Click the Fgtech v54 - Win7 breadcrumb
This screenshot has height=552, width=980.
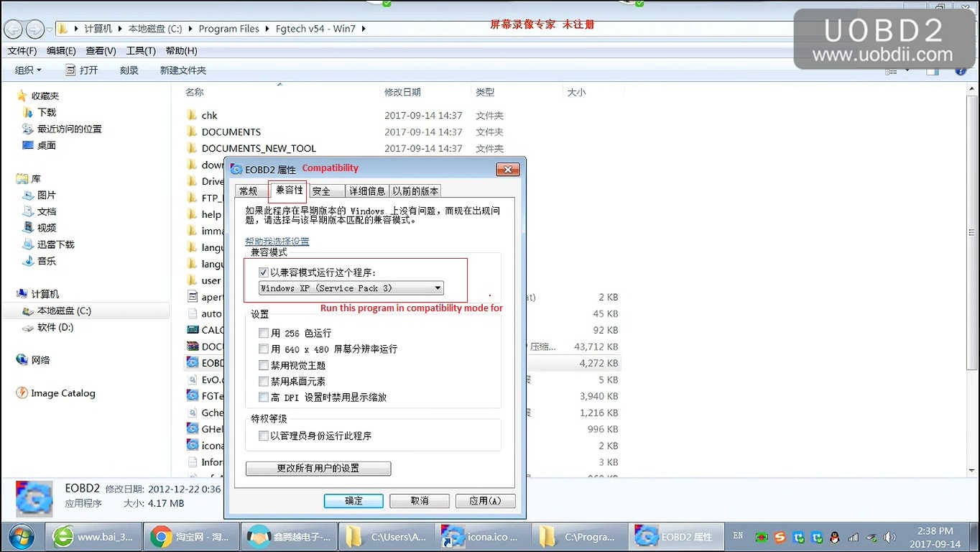tap(316, 29)
